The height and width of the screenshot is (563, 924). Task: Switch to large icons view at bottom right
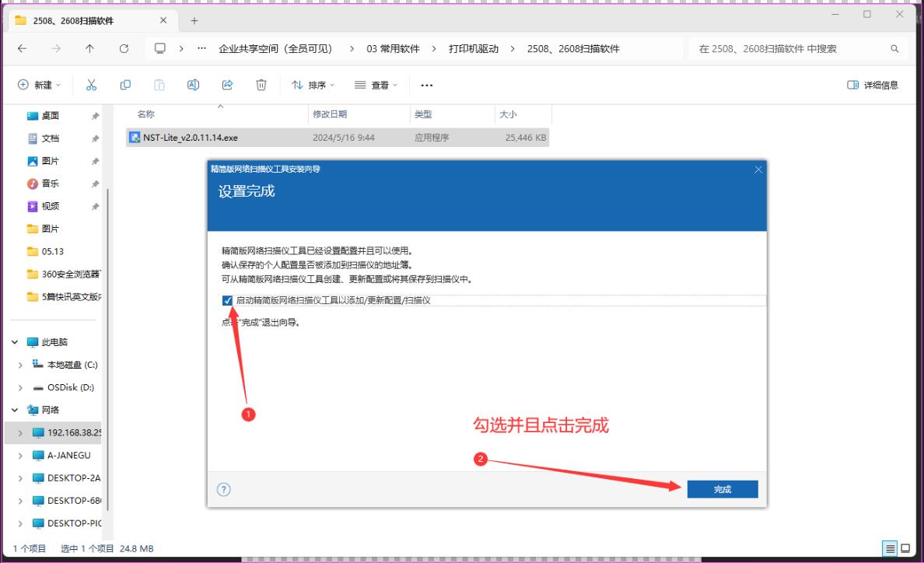906,548
